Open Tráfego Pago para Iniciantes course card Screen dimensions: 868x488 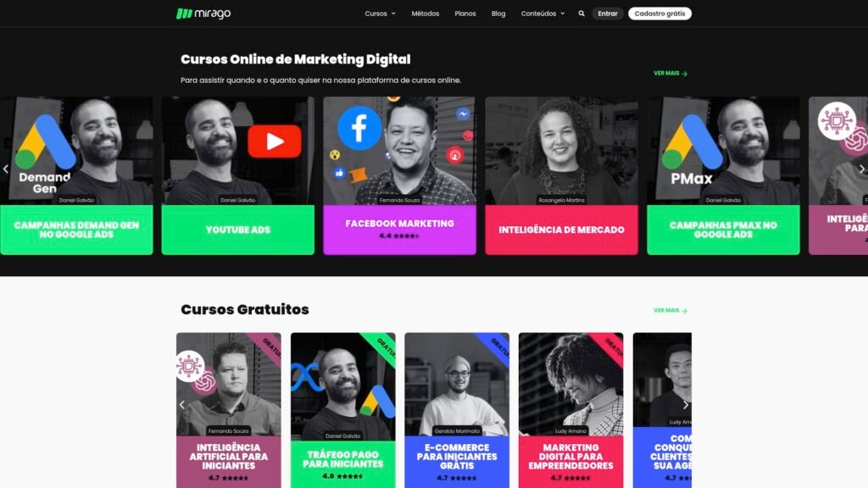[342, 410]
